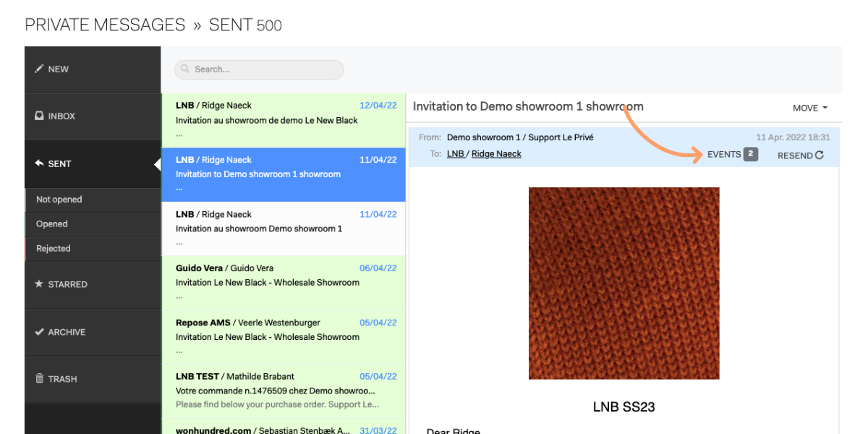Click the email title in the reading pane
The height and width of the screenshot is (434, 868).
[528, 106]
